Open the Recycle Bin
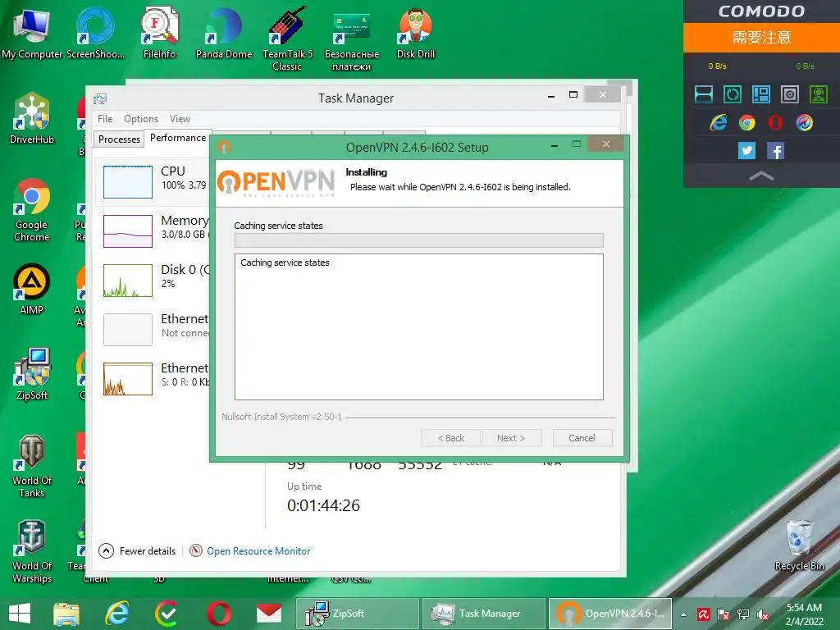Screen dimensions: 840x630 pyautogui.click(x=799, y=546)
